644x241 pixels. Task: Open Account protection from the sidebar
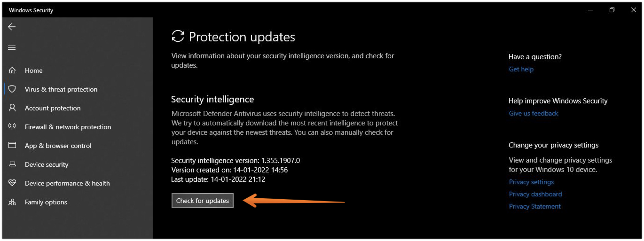coord(53,108)
